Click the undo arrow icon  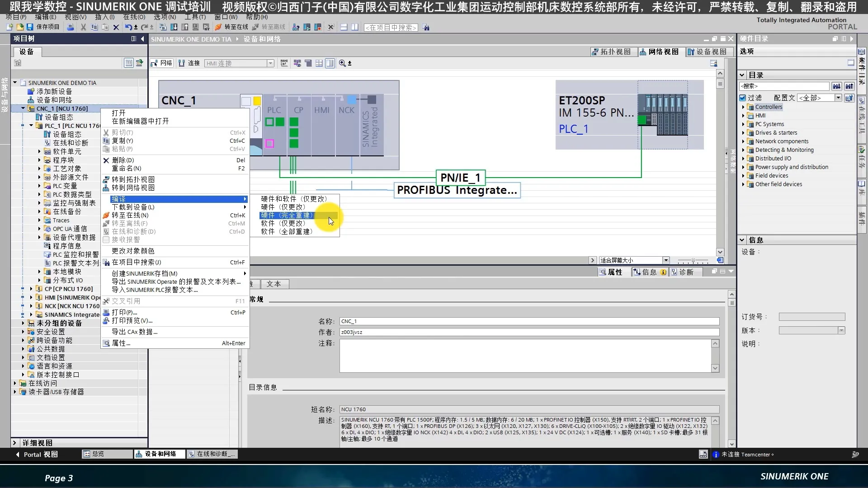coord(128,27)
